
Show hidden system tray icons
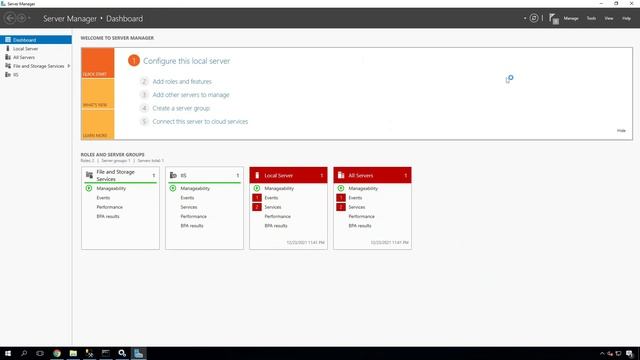point(602,353)
